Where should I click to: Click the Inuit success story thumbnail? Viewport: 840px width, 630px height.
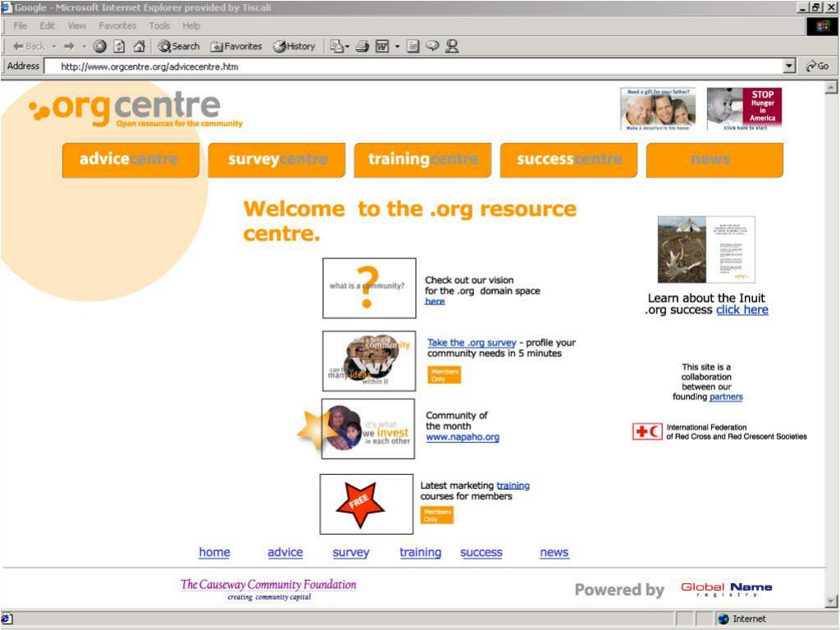(706, 249)
